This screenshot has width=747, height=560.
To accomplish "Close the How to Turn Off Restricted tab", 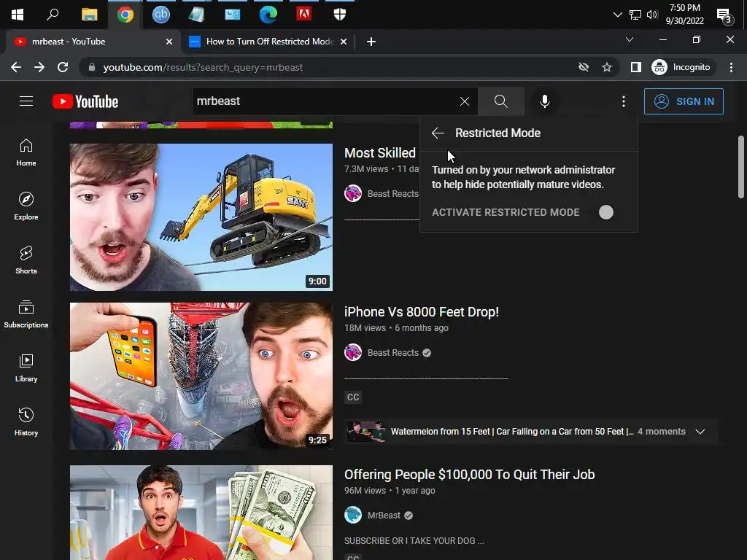I will pos(344,42).
